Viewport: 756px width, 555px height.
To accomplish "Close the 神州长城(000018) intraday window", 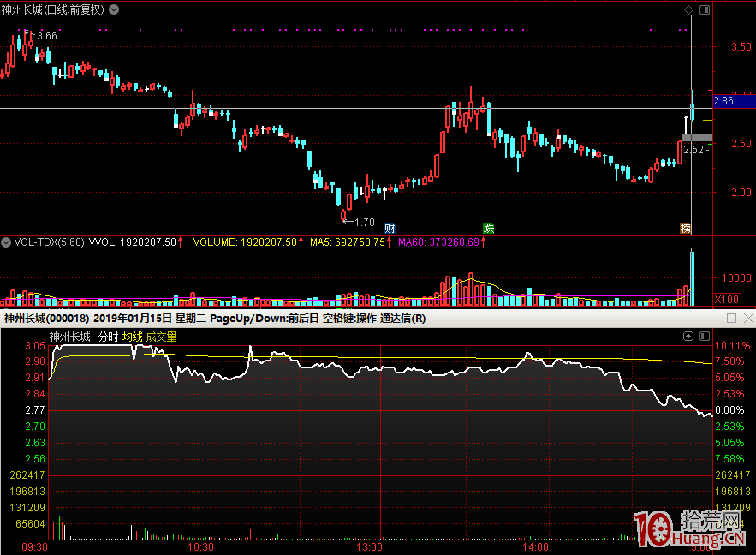I will [x=748, y=319].
